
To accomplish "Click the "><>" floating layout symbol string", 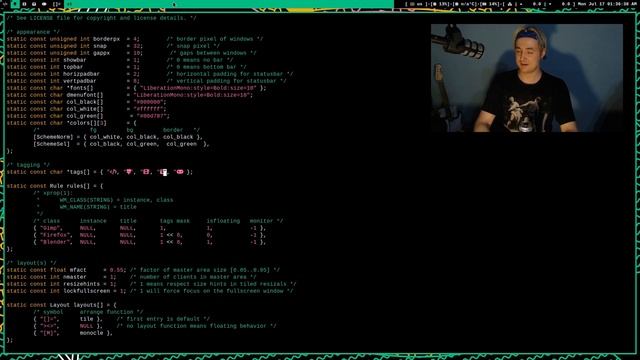I will 48,326.
